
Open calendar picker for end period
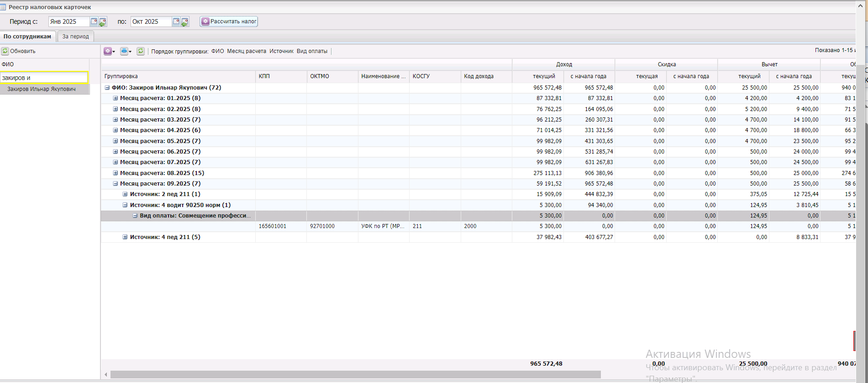[x=176, y=21]
